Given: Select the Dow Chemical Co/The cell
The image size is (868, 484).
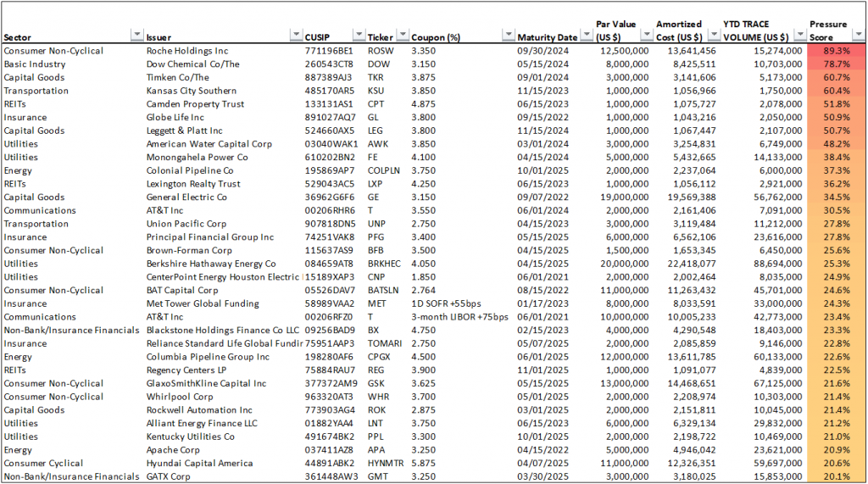Looking at the screenshot, I should pos(192,64).
